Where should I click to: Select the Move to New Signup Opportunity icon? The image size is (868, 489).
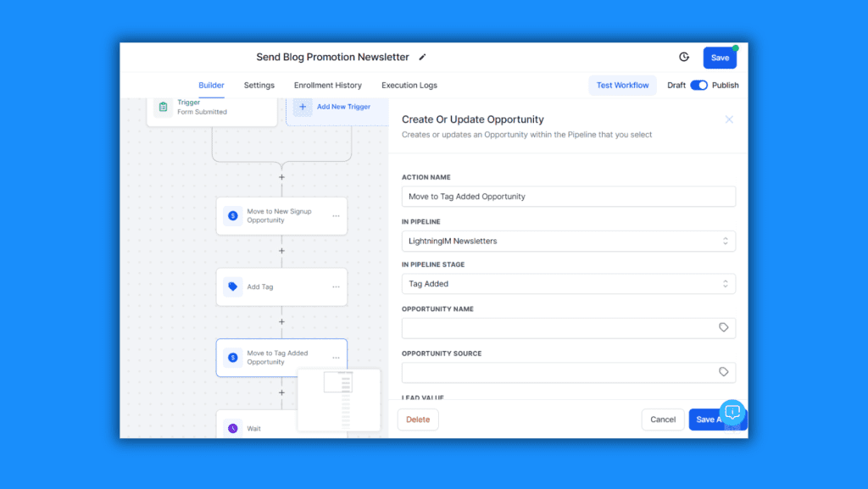tap(233, 215)
